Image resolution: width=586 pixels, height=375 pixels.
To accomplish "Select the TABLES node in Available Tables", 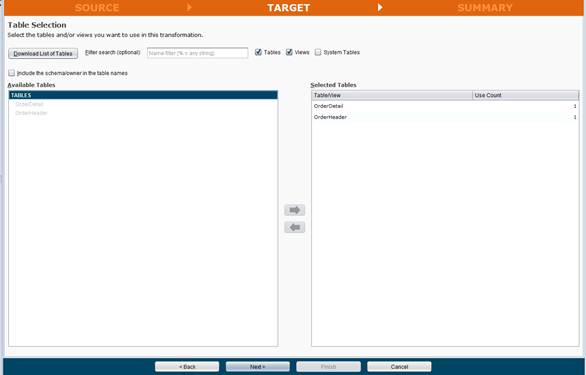I will 143,95.
